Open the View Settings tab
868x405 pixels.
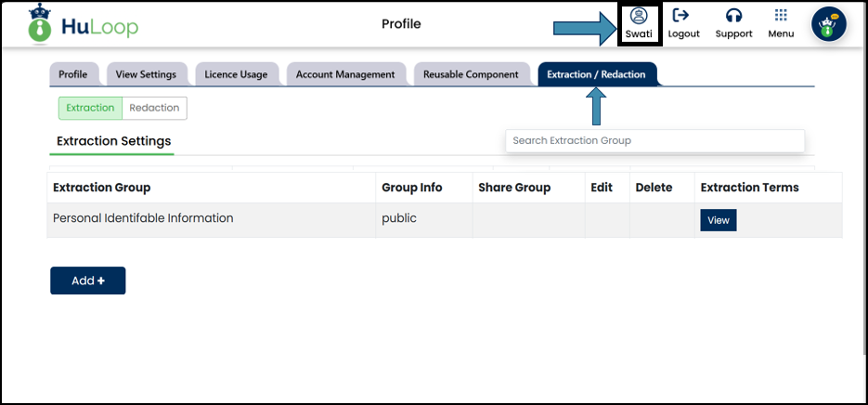click(145, 74)
